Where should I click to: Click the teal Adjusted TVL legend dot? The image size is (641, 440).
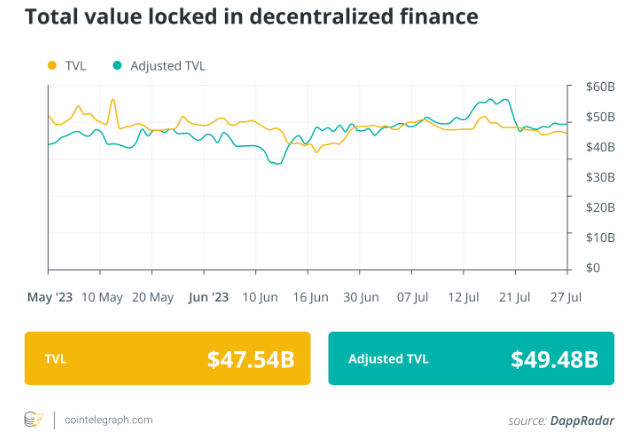pyautogui.click(x=117, y=65)
